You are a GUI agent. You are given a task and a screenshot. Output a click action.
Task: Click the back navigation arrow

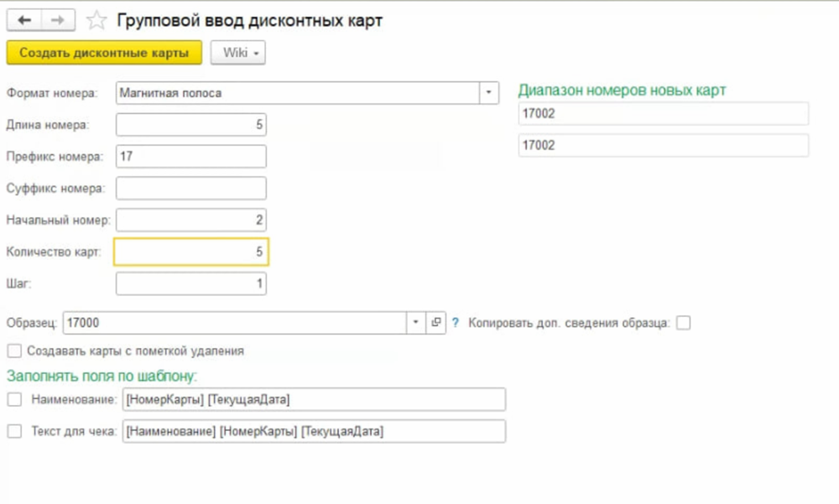(x=23, y=20)
